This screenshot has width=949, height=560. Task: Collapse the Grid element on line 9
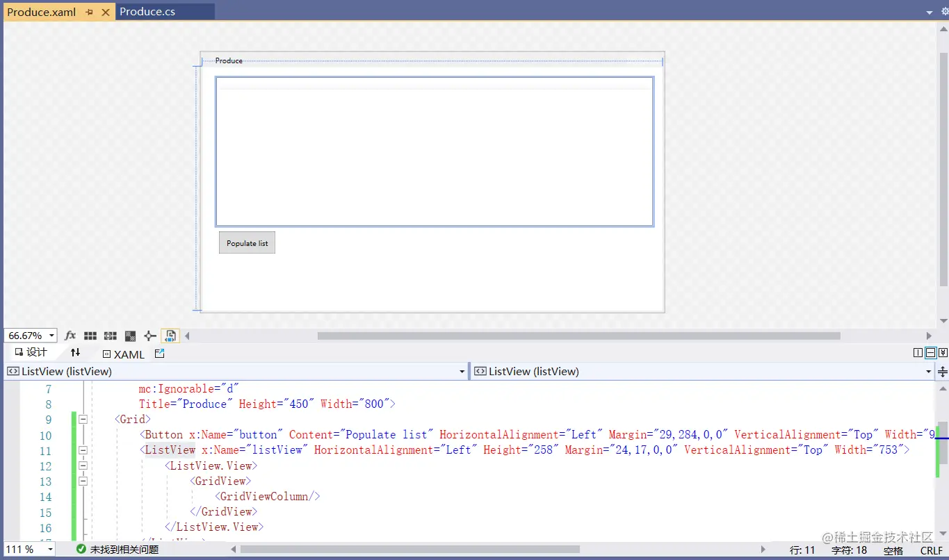[x=83, y=419]
